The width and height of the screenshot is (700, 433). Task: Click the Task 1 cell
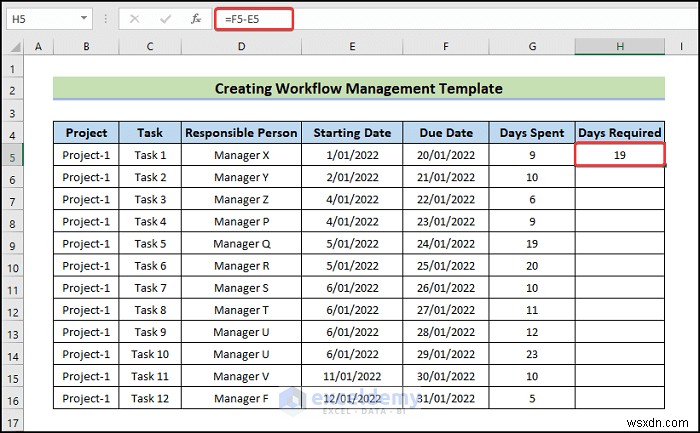(150, 155)
